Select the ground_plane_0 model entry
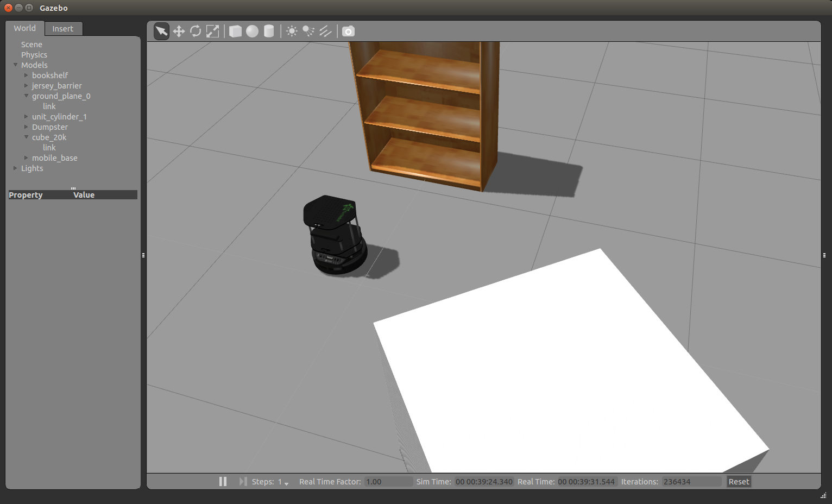This screenshot has height=504, width=832. coord(61,96)
